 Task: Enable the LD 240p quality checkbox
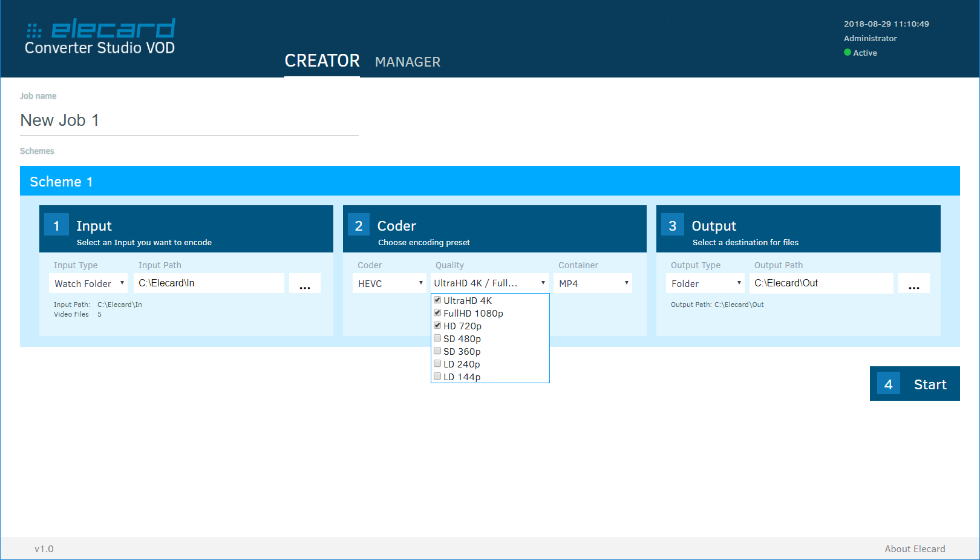tap(437, 363)
